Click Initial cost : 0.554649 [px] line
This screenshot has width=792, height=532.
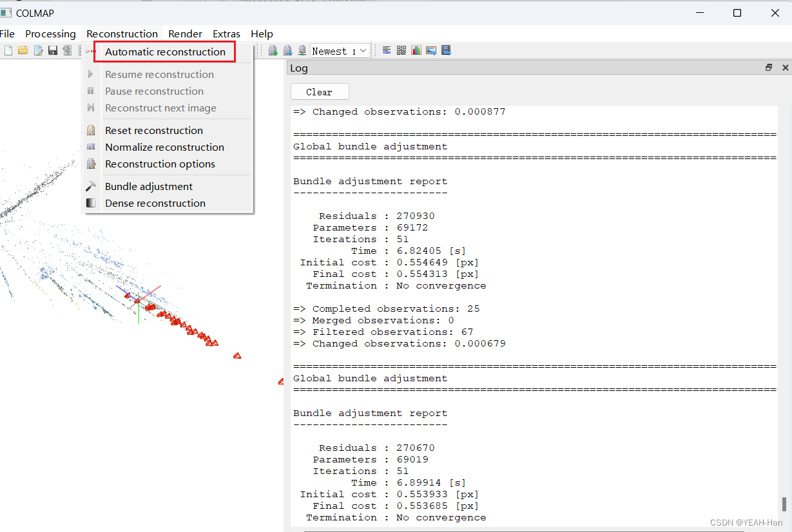point(390,262)
